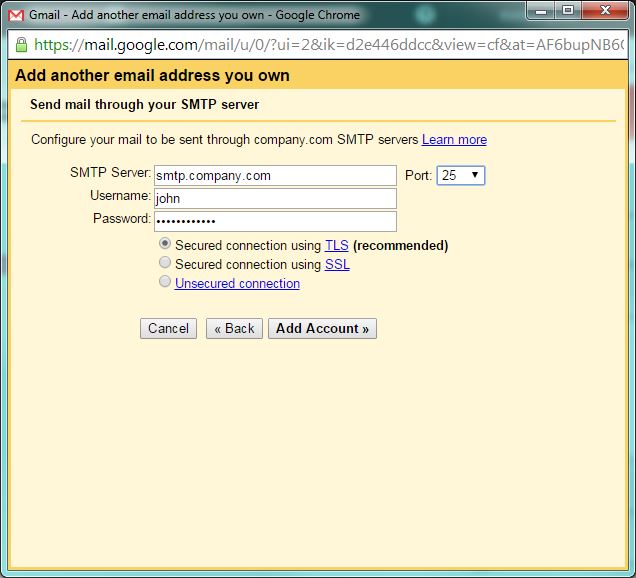Click the 'Password:' label
This screenshot has height=578, width=636.
[122, 219]
